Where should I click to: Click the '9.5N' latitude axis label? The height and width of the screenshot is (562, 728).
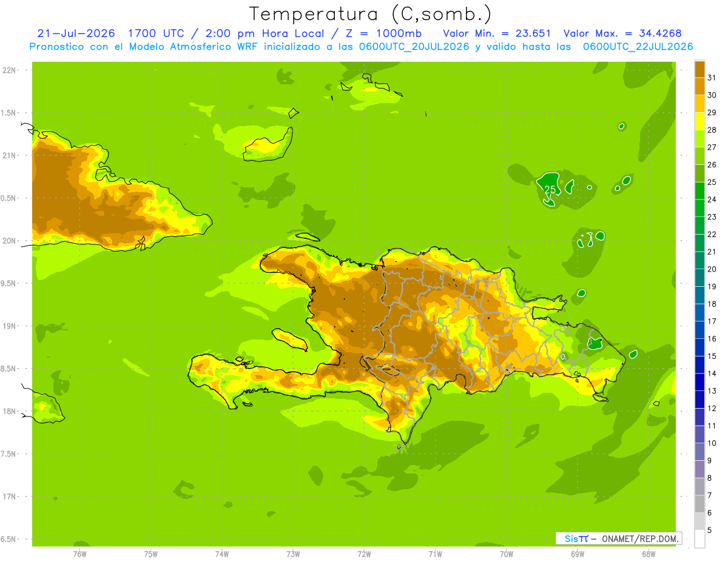pyautogui.click(x=8, y=284)
